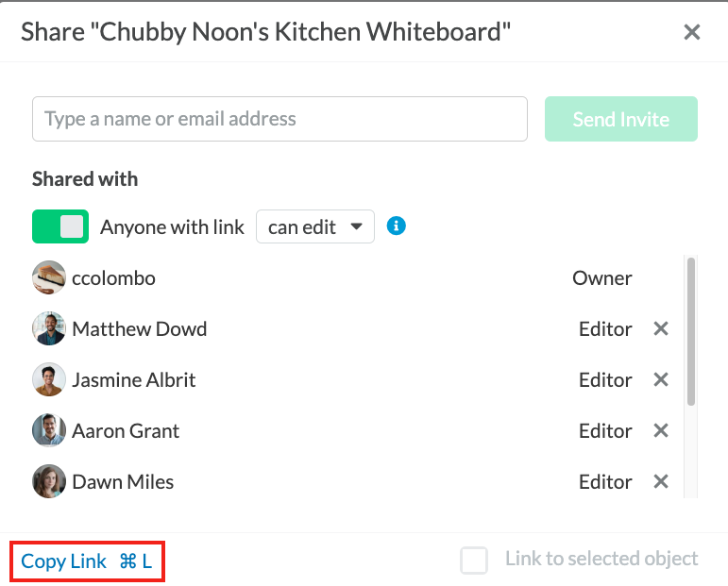
Task: Click Aaron Grant's profile photo
Action: (49, 430)
